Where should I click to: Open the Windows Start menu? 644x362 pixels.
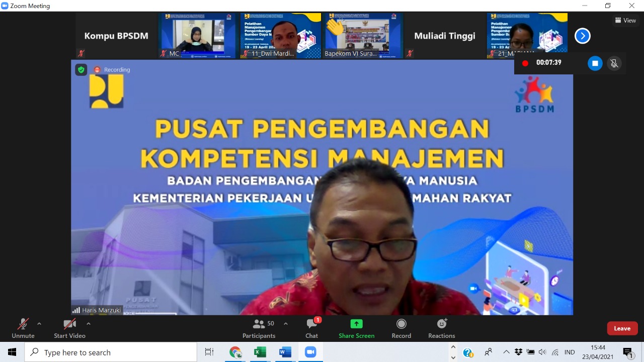click(x=12, y=352)
